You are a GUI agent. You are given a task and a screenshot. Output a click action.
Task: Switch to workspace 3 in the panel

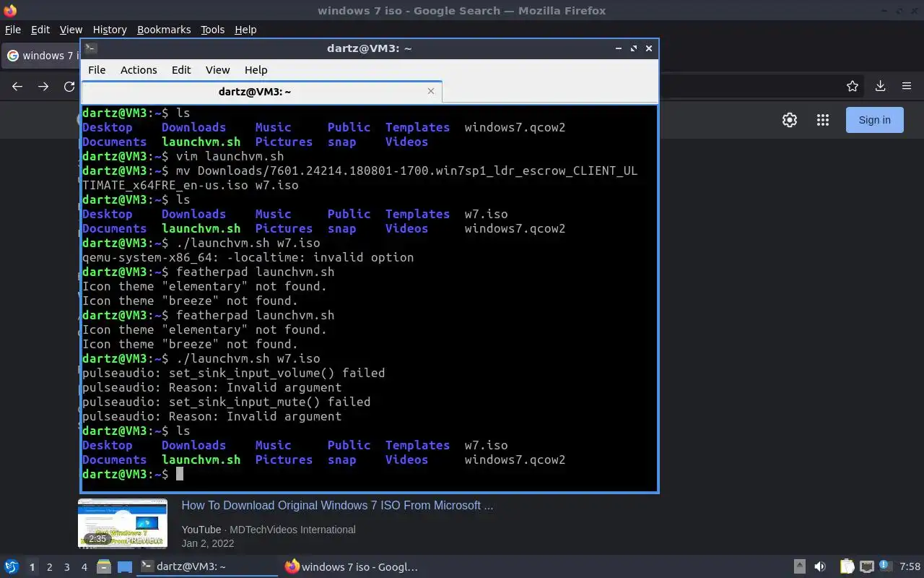(x=67, y=567)
